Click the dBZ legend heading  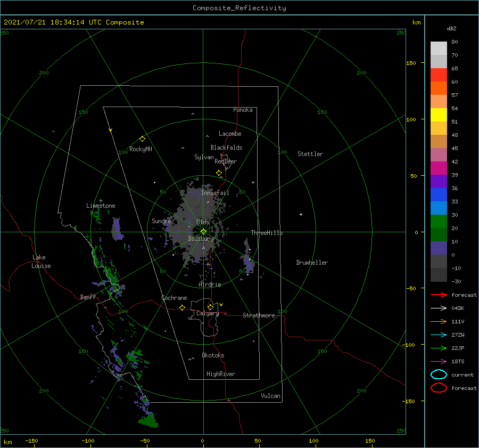pyautogui.click(x=451, y=28)
